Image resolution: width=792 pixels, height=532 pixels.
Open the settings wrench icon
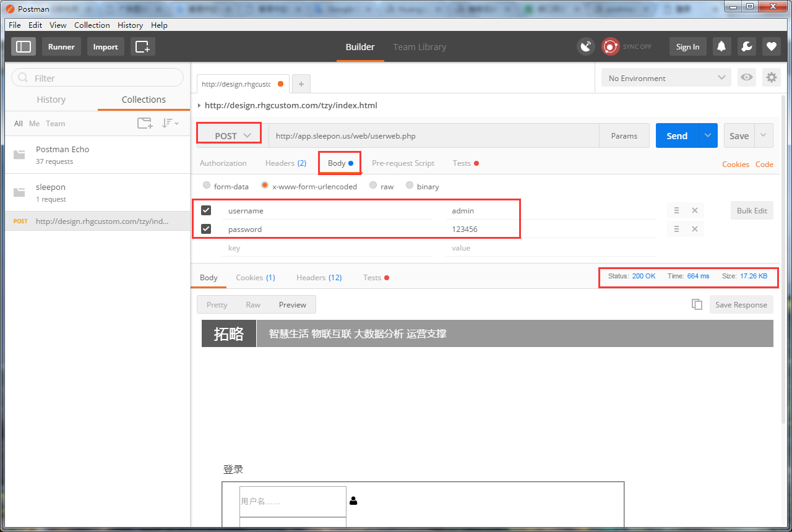pyautogui.click(x=746, y=46)
